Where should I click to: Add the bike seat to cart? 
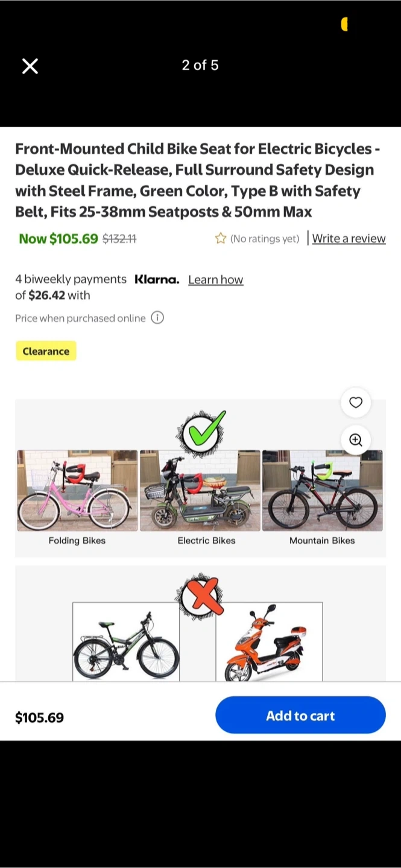pyautogui.click(x=300, y=715)
